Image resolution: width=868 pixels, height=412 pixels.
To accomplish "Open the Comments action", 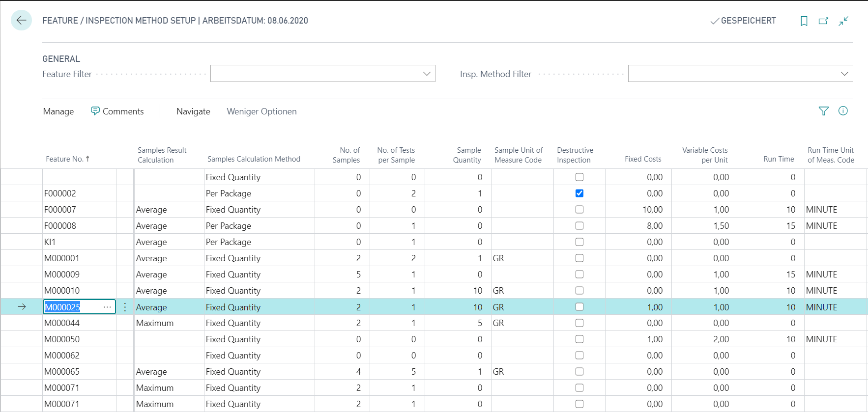I will click(x=117, y=111).
